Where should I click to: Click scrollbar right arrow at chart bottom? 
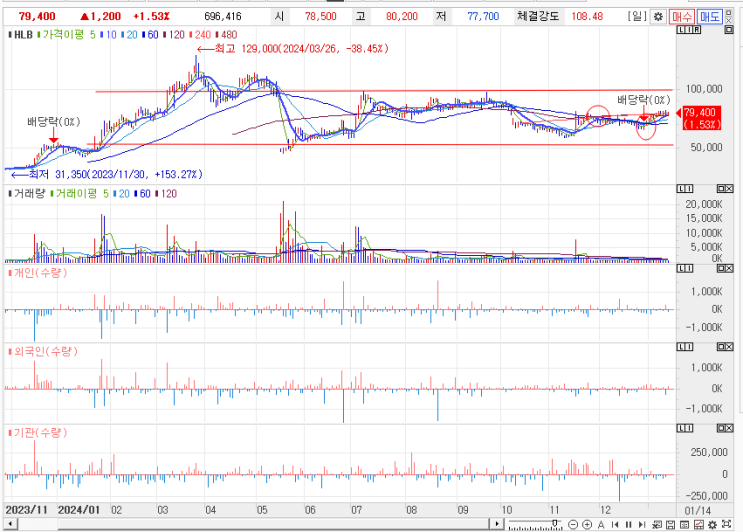click(x=496, y=524)
